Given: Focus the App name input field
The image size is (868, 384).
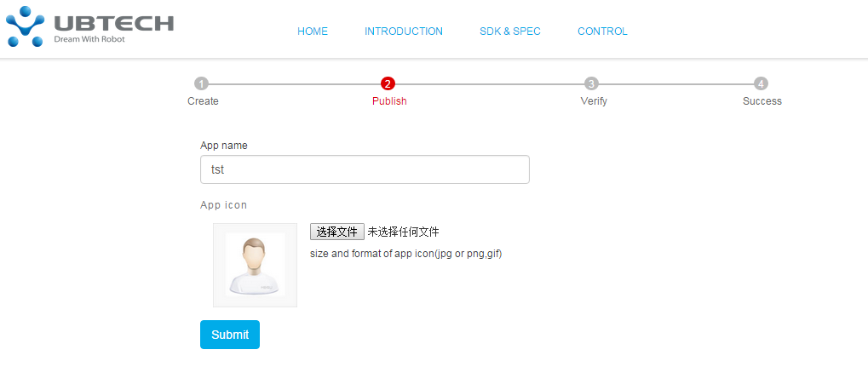Looking at the screenshot, I should point(365,169).
